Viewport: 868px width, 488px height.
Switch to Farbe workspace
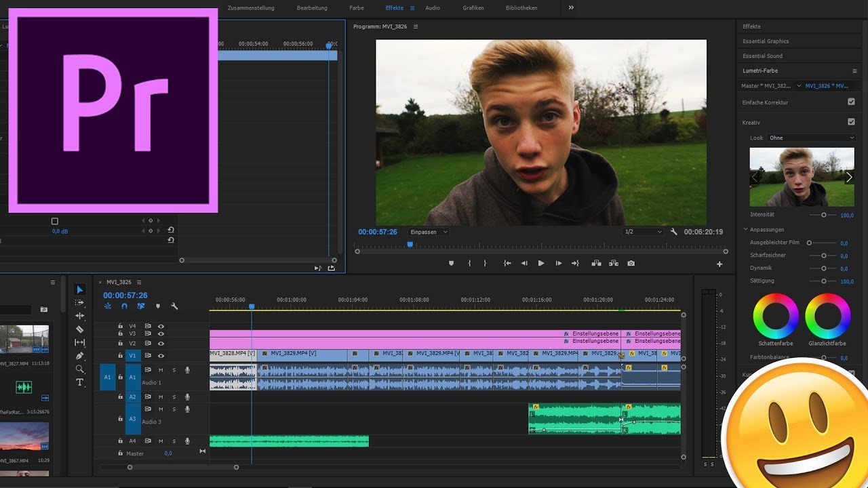pos(357,8)
